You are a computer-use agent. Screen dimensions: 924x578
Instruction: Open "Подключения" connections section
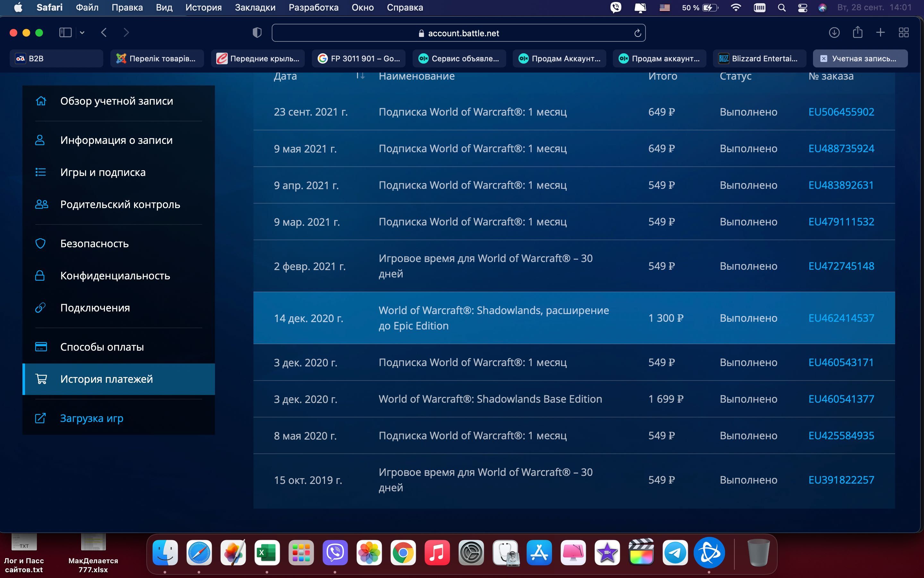pyautogui.click(x=118, y=308)
